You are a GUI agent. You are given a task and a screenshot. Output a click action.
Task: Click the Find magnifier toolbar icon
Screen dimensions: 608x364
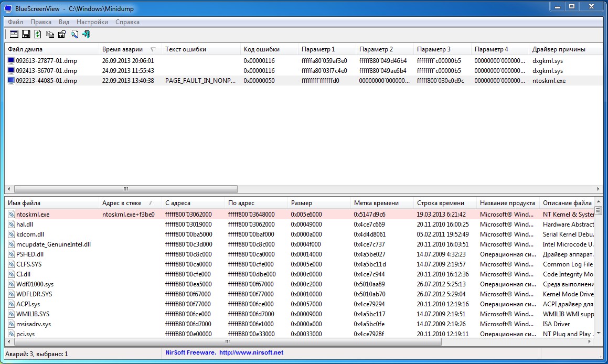click(74, 34)
